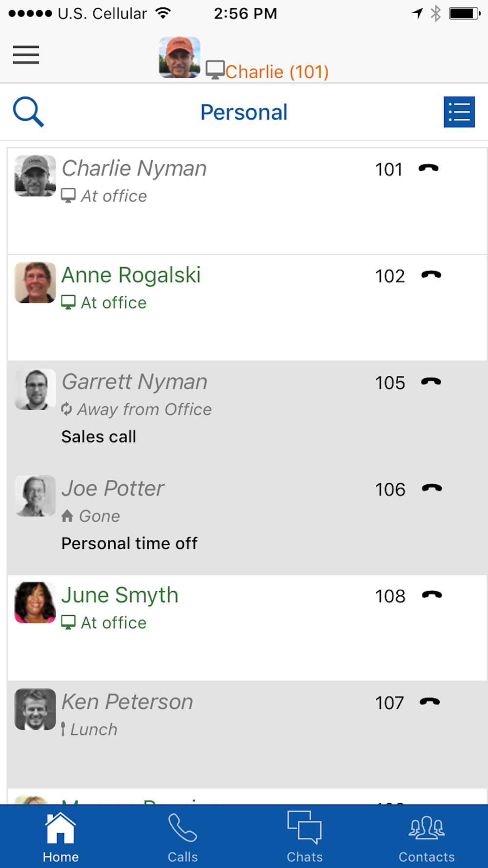This screenshot has height=868, width=488.
Task: Tap phone icon for extension 105
Action: pyautogui.click(x=431, y=382)
